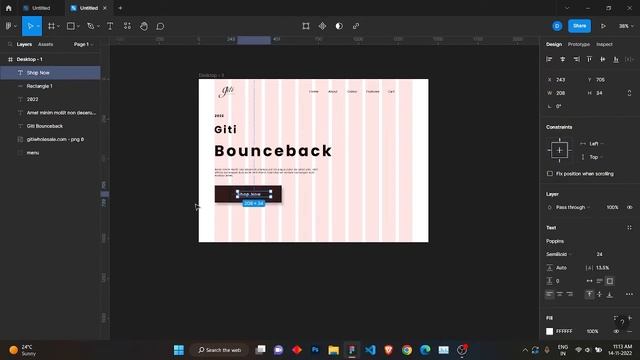Switch to the Layers tab
Viewport: 640px width, 360px height.
[x=24, y=44]
